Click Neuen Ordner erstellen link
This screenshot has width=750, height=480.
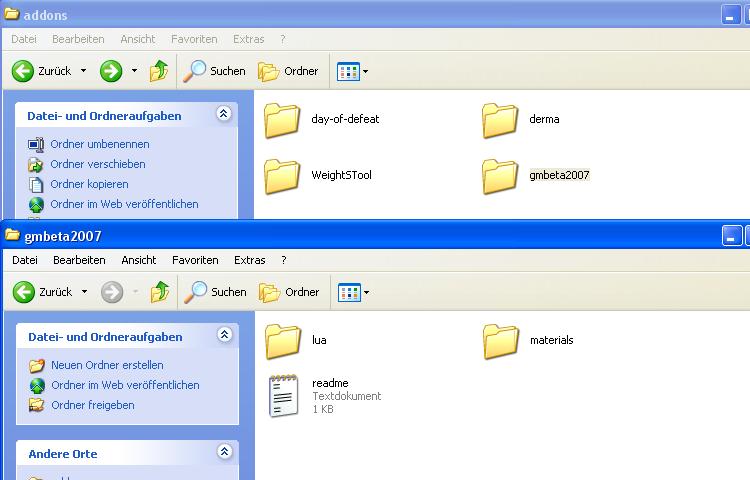point(107,365)
